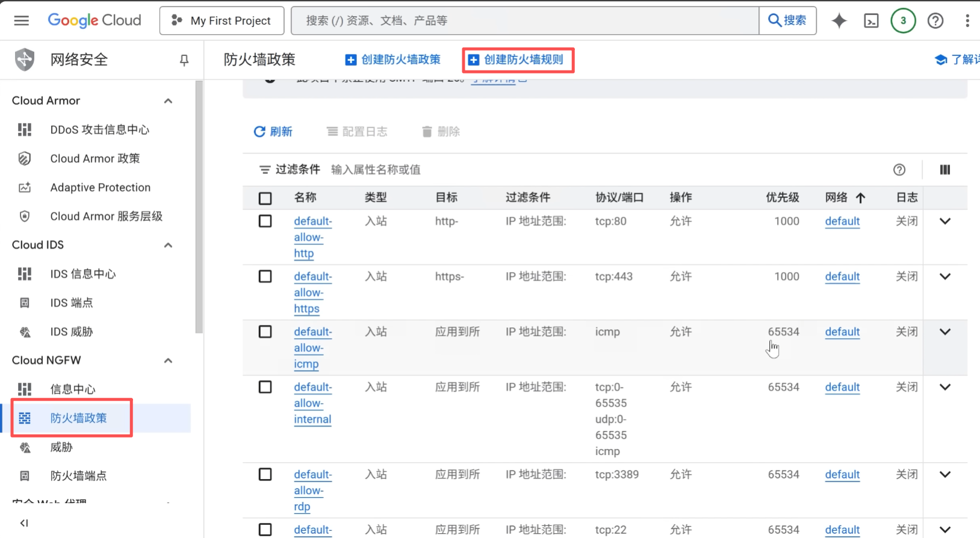Pin the 网络安全 product with pin icon

click(x=184, y=60)
